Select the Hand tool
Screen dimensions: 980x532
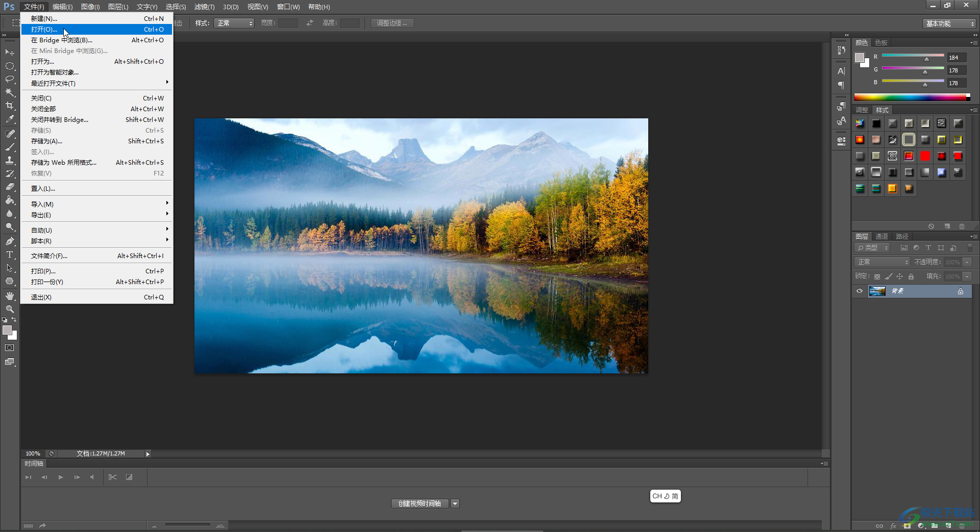click(x=10, y=296)
